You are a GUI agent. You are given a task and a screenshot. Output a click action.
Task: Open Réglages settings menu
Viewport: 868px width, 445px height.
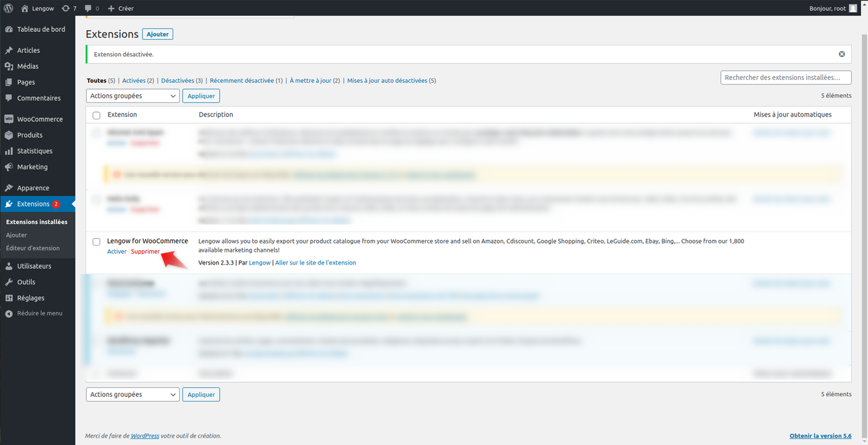tap(31, 298)
